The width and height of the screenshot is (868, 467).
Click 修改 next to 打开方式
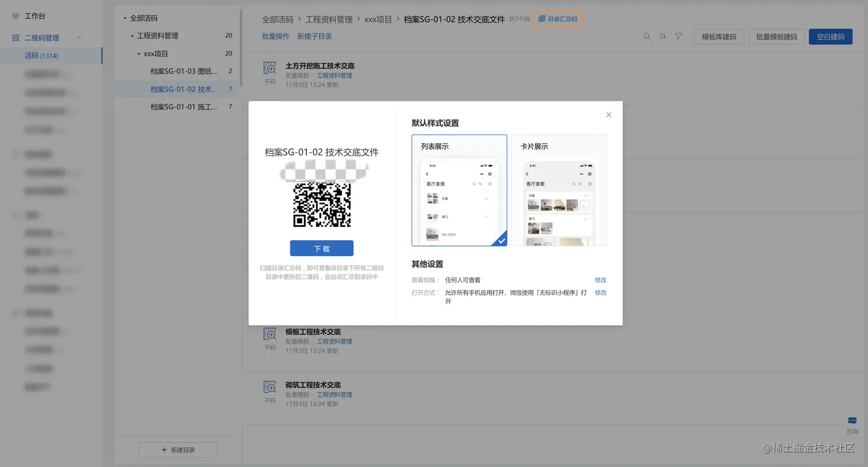click(600, 293)
